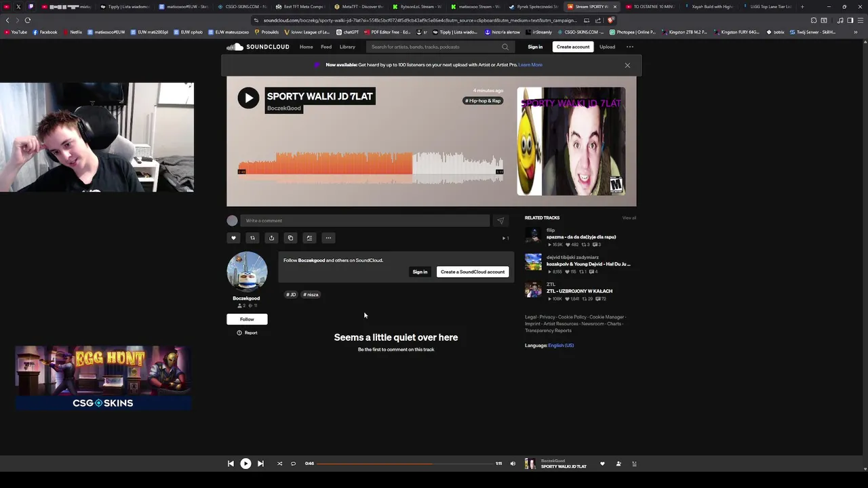868x488 pixels.
Task: Open the Boczekgood profile avatar
Action: coord(247,272)
